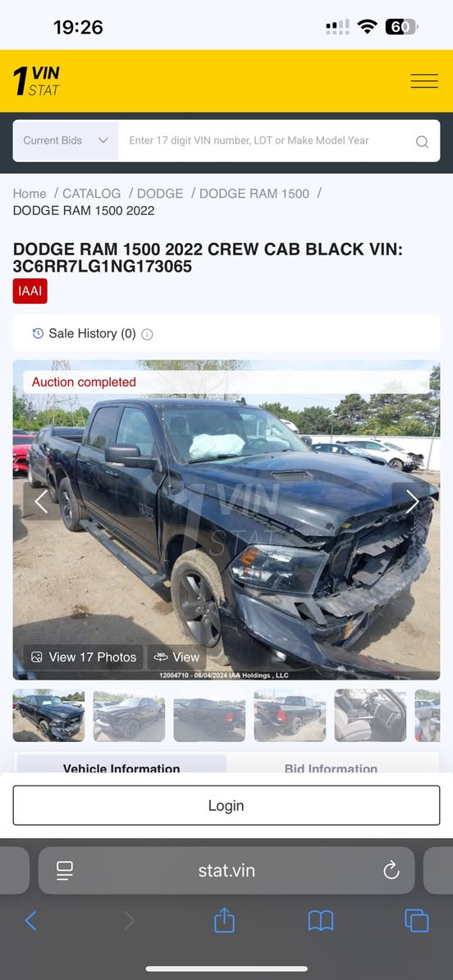Open the 360 View button
The height and width of the screenshot is (980, 453).
[176, 657]
